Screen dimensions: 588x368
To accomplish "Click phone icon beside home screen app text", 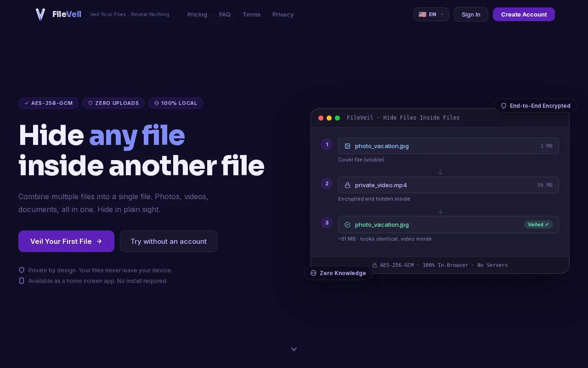I will tap(22, 281).
